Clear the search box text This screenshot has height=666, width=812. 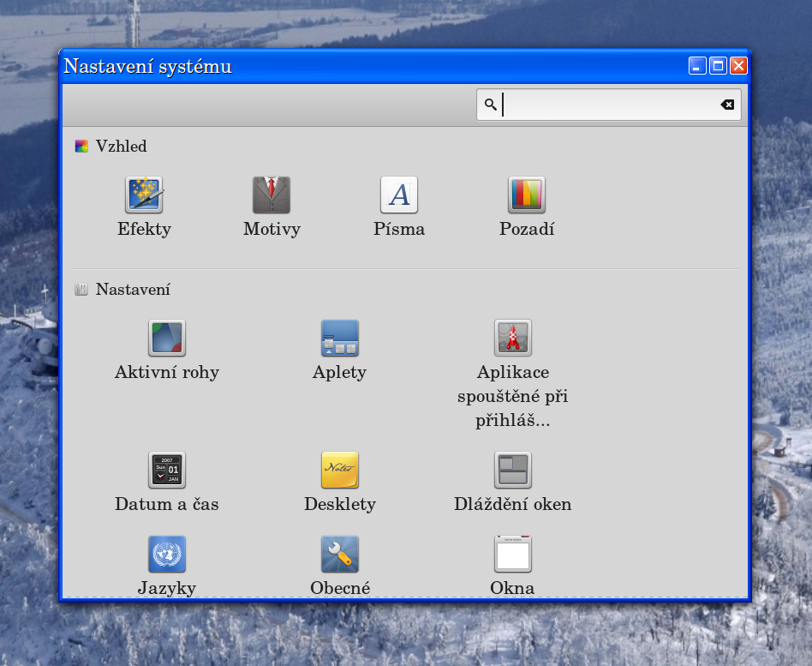727,105
